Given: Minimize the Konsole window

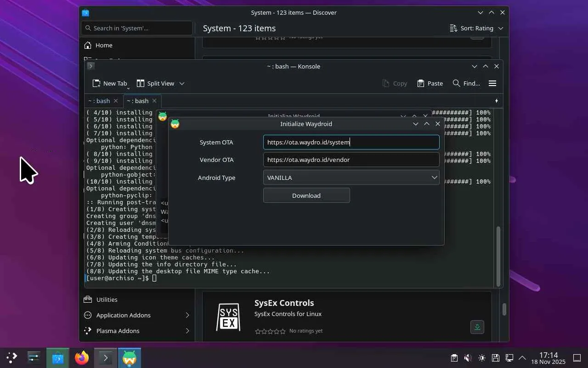Looking at the screenshot, I should pyautogui.click(x=475, y=66).
